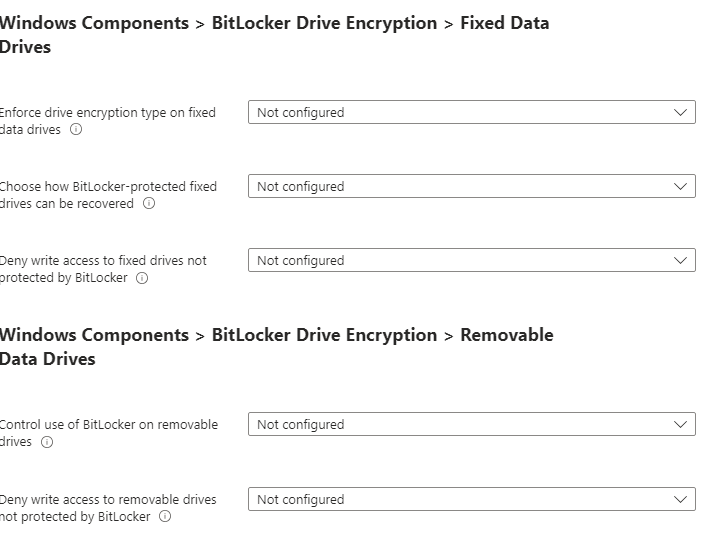
Task: Open Deny write access to removable drives dropdown
Action: (x=472, y=500)
